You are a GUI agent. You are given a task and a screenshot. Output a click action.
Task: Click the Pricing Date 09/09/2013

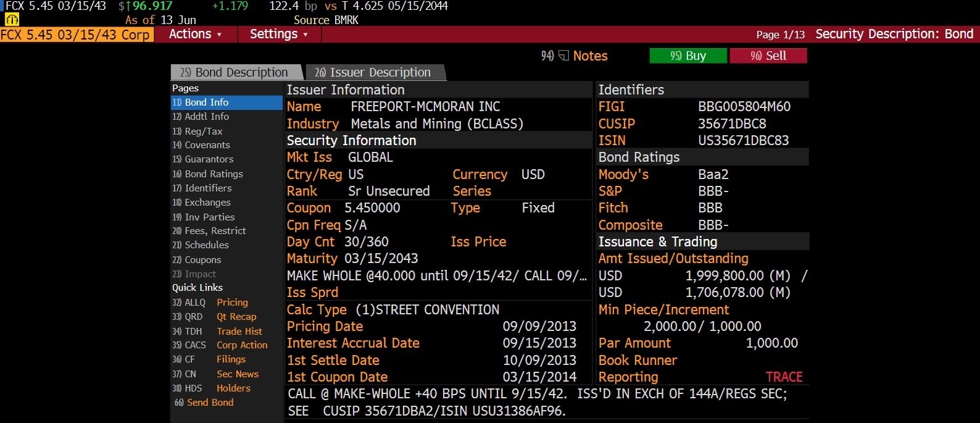coord(539,327)
